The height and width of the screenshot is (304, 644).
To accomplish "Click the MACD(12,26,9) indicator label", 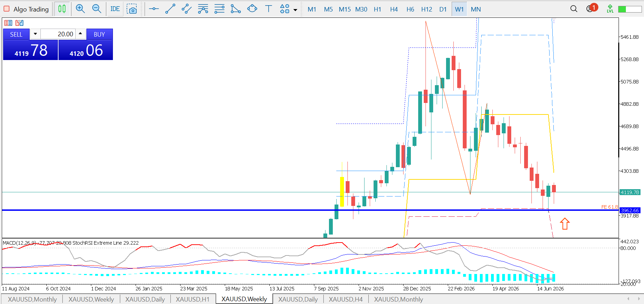I will (20, 243).
